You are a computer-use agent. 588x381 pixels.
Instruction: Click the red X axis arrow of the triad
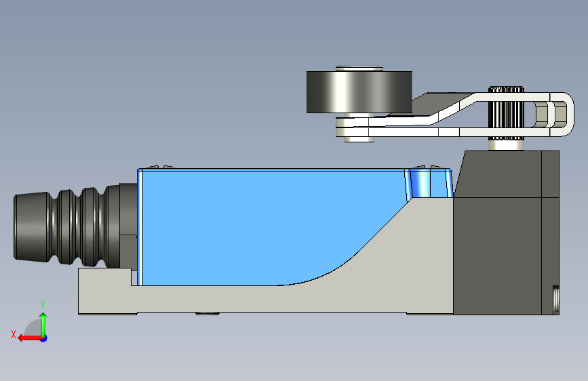pos(29,338)
